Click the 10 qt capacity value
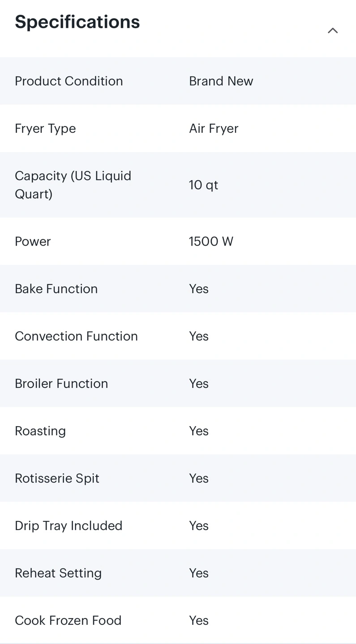Viewport: 356px width, 644px height. [x=203, y=185]
